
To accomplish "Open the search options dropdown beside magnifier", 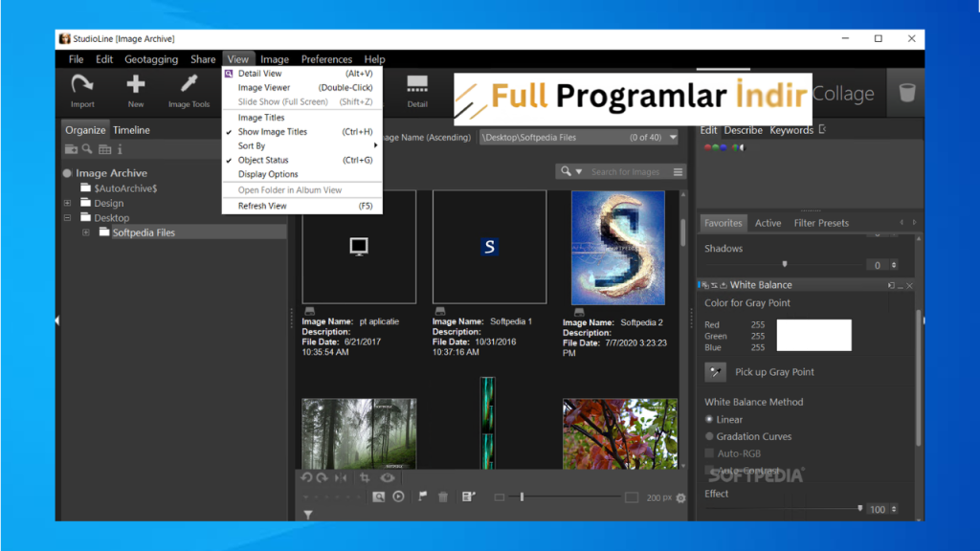I will click(x=579, y=172).
